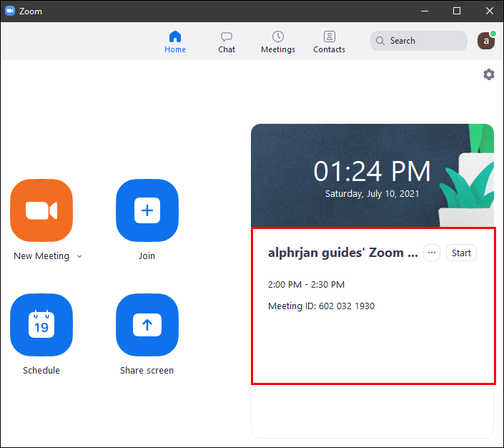504x448 pixels.
Task: Open the Chat tab
Action: [x=227, y=42]
